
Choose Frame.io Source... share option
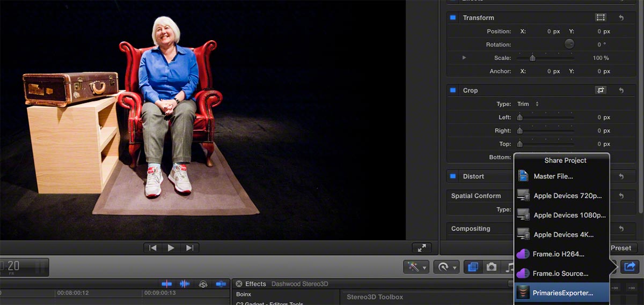(x=561, y=273)
